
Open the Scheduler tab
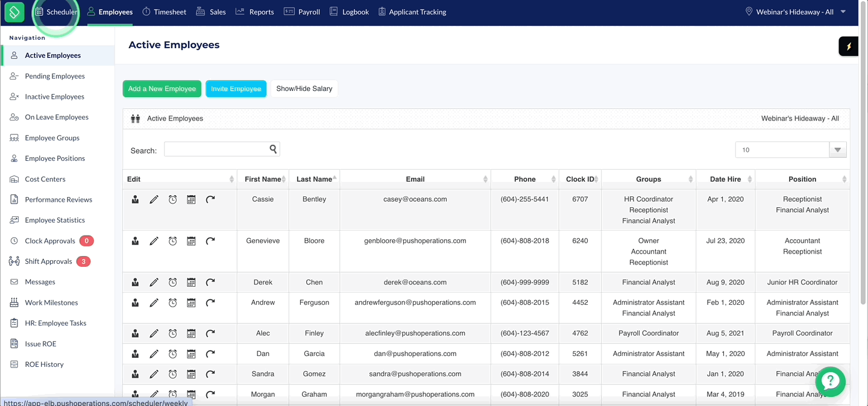[56, 12]
